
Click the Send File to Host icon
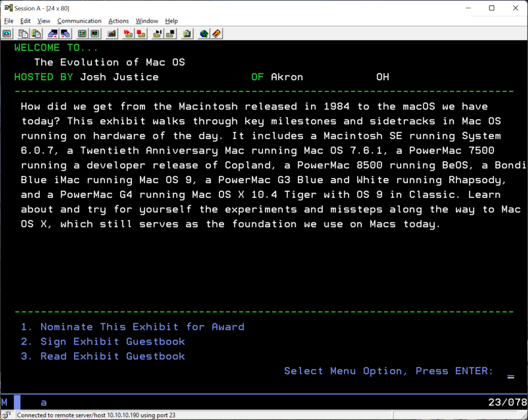point(53,34)
